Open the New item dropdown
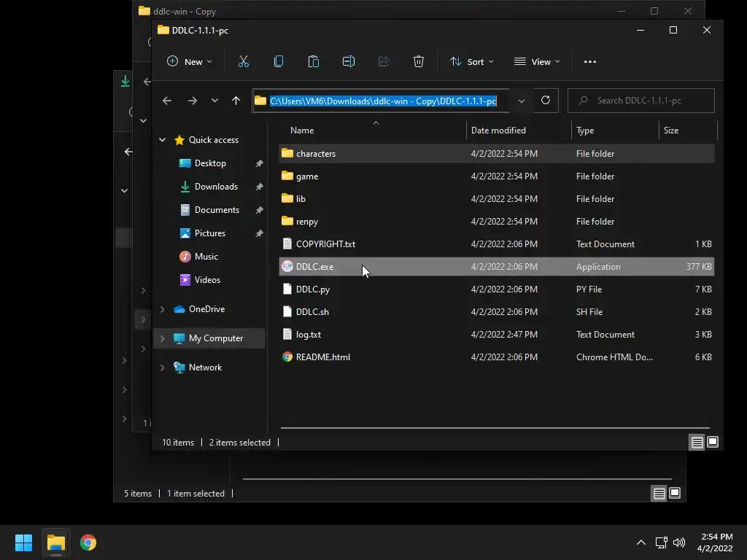This screenshot has width=747, height=560. click(189, 62)
